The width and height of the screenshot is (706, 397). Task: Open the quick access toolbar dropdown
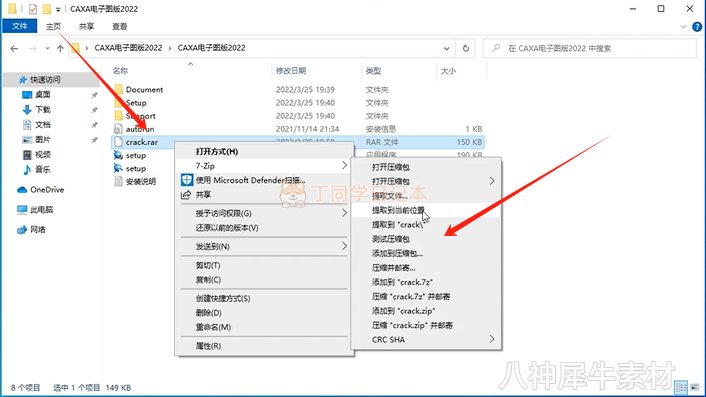pyautogui.click(x=58, y=9)
